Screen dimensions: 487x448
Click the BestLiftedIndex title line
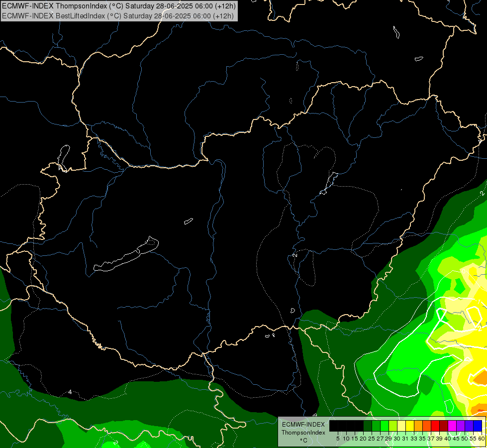click(x=118, y=15)
